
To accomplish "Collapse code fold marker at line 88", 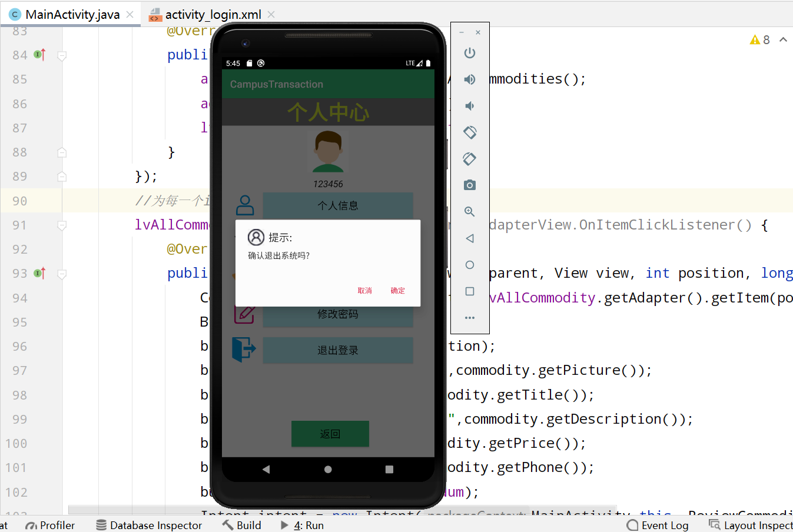I will pos(62,152).
